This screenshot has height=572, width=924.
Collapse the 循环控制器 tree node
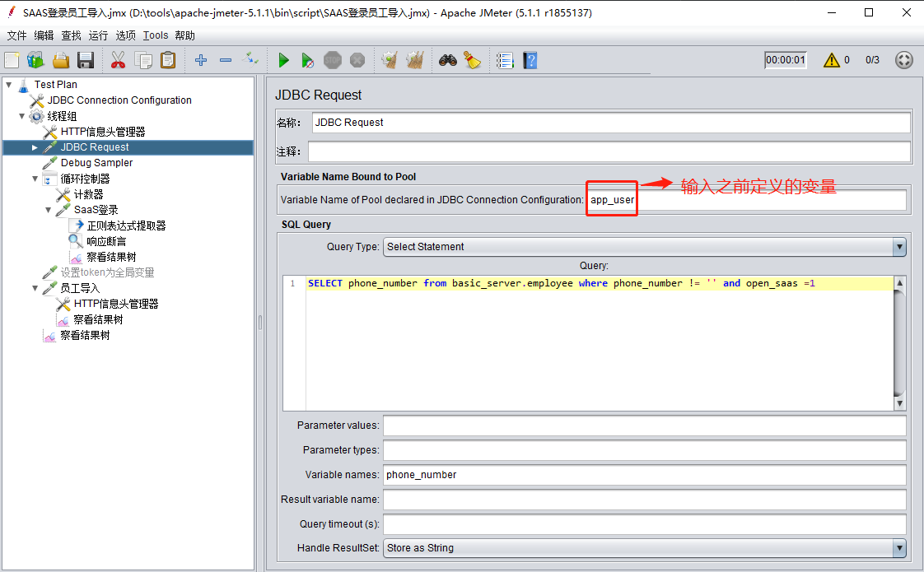coord(35,179)
